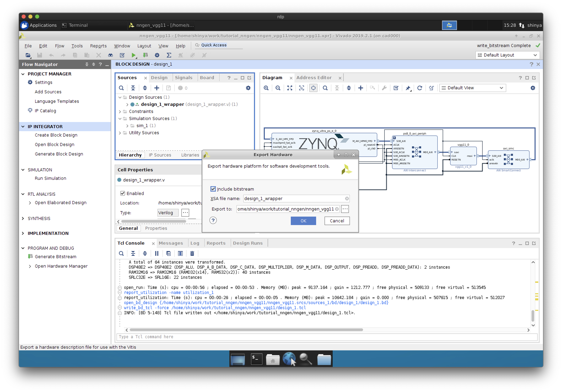Click the XSA file name input field

[x=293, y=199]
